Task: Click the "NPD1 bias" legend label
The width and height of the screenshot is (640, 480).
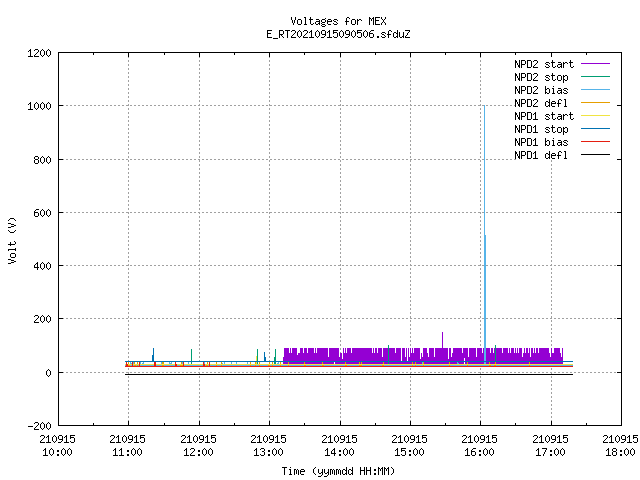Action: point(541,142)
